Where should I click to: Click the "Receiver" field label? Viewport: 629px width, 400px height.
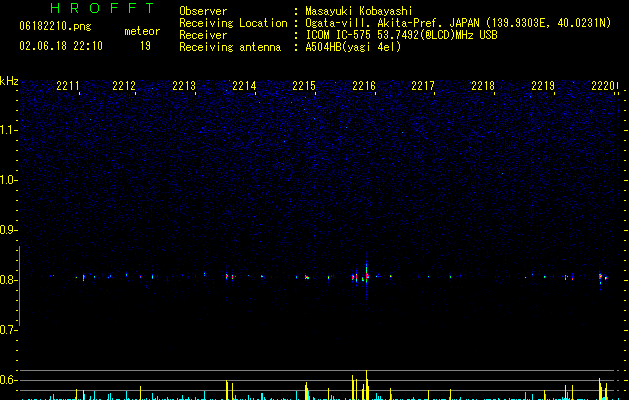(203, 35)
